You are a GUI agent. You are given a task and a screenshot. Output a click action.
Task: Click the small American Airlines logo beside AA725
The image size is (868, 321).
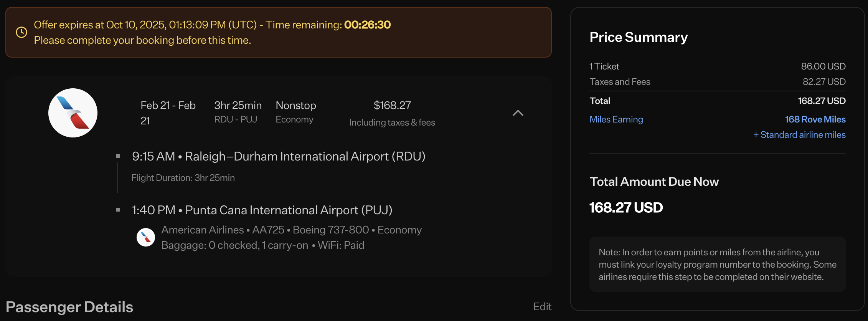pyautogui.click(x=146, y=237)
